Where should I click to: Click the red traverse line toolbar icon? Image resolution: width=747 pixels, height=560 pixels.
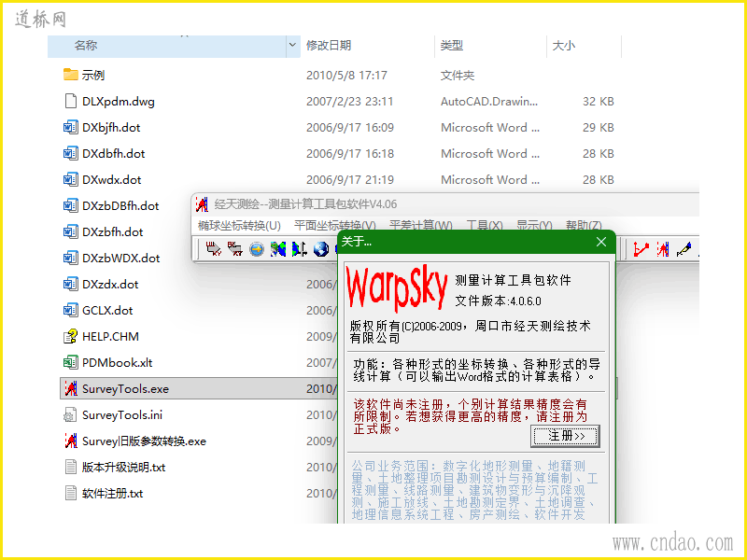pyautogui.click(x=641, y=249)
